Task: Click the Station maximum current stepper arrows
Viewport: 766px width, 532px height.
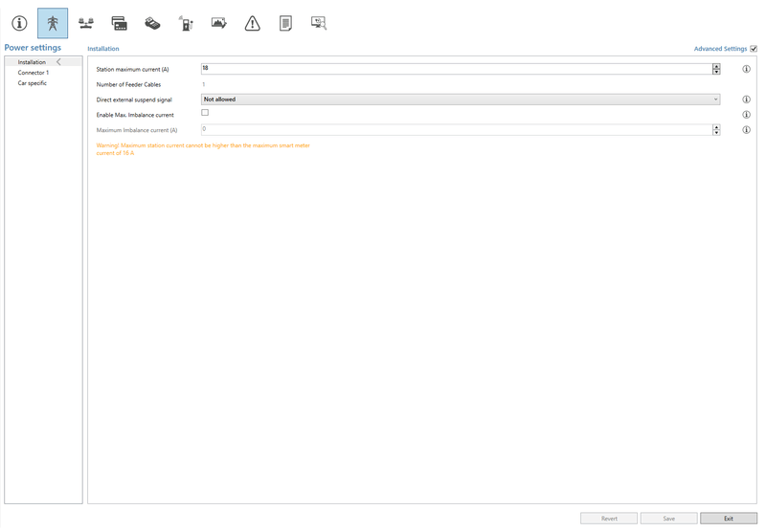Action: [x=716, y=69]
